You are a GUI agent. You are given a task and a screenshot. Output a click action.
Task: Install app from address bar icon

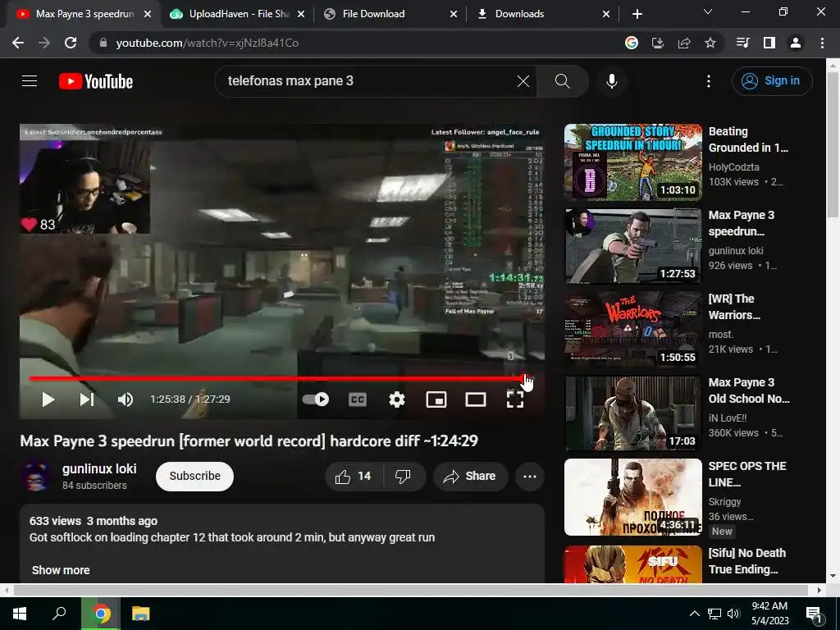(x=658, y=43)
